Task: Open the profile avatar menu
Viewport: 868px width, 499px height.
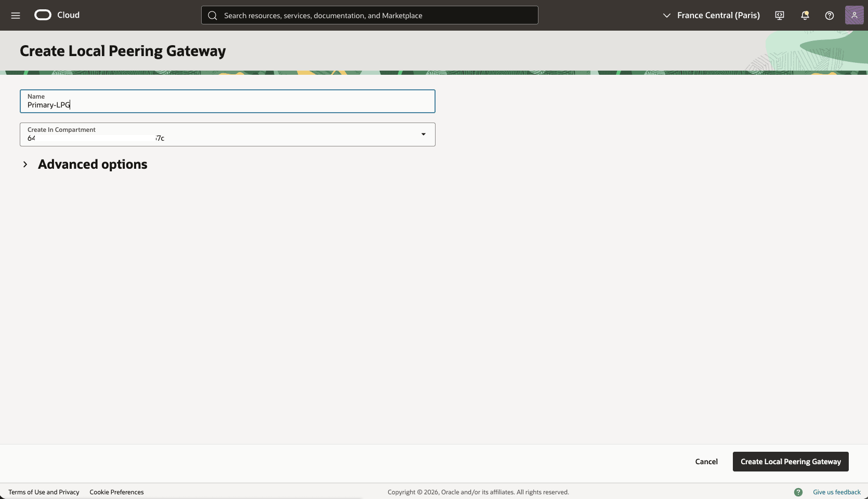Action: coord(853,15)
